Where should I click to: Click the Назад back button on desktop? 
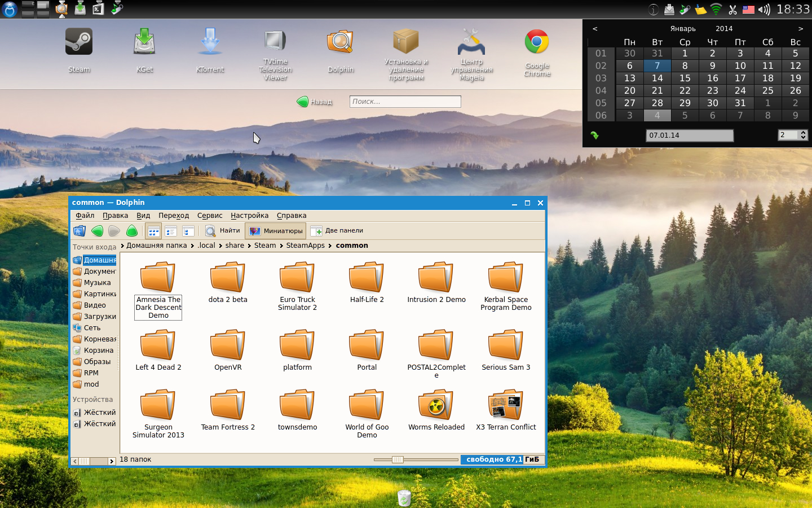pos(315,102)
